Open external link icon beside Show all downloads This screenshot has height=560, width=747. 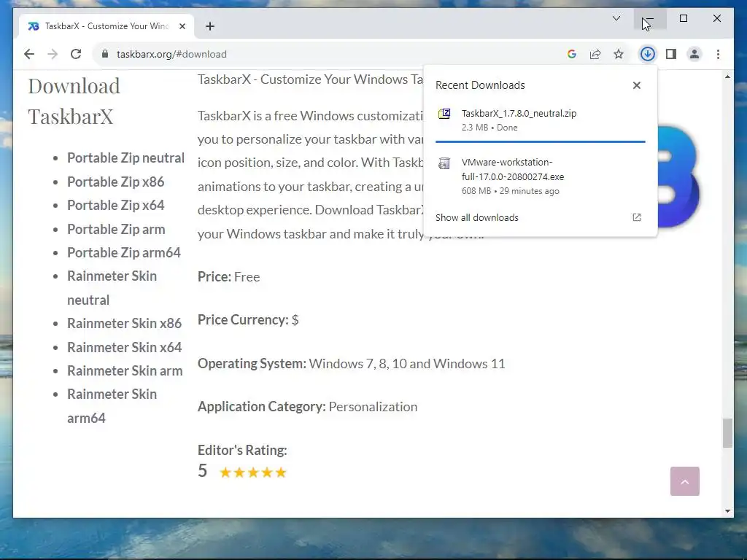coord(636,217)
